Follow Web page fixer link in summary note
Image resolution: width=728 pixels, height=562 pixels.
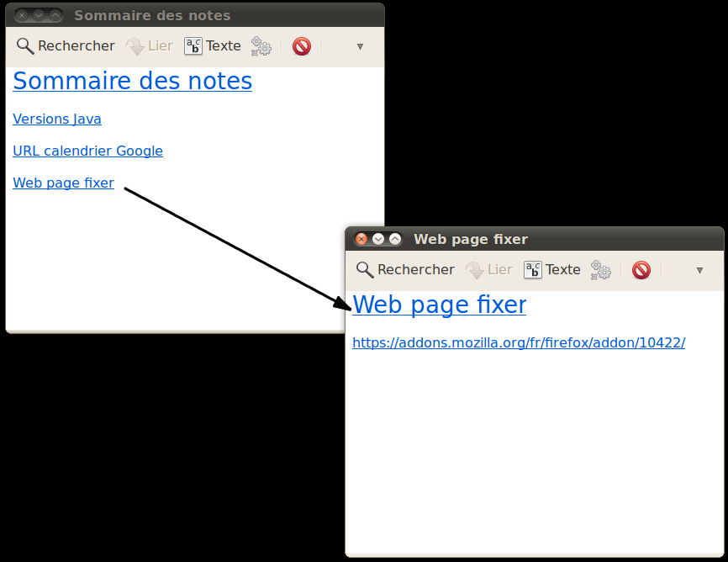coord(63,183)
